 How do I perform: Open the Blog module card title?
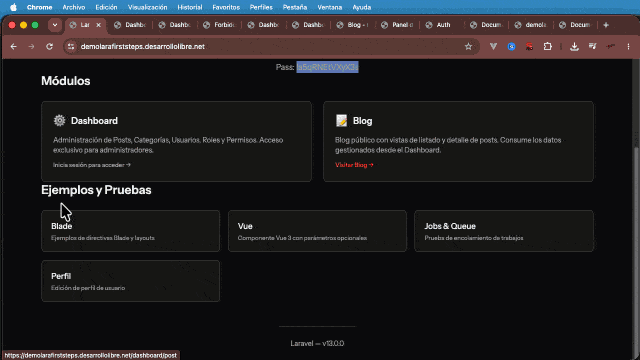tap(362, 121)
